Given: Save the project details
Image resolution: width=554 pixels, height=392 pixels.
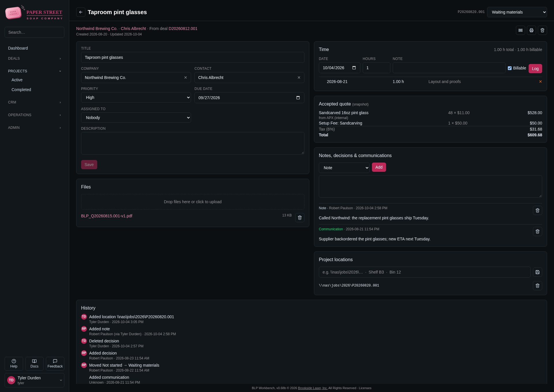Looking at the screenshot, I should [89, 165].
